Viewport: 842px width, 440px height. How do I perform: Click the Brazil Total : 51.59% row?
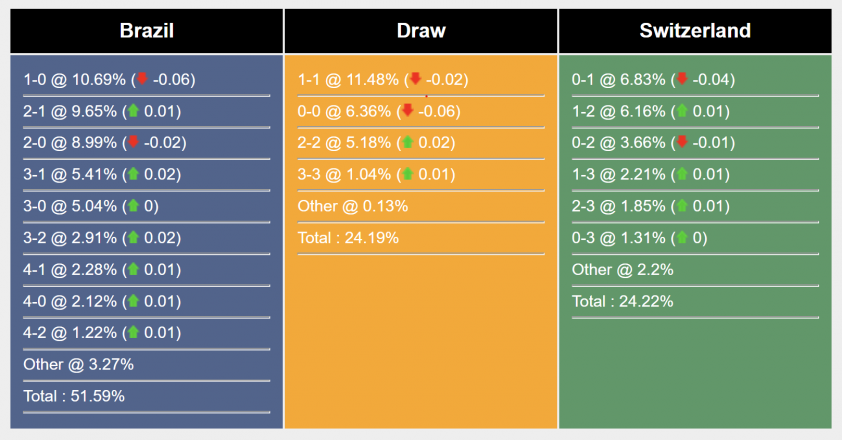point(147,396)
